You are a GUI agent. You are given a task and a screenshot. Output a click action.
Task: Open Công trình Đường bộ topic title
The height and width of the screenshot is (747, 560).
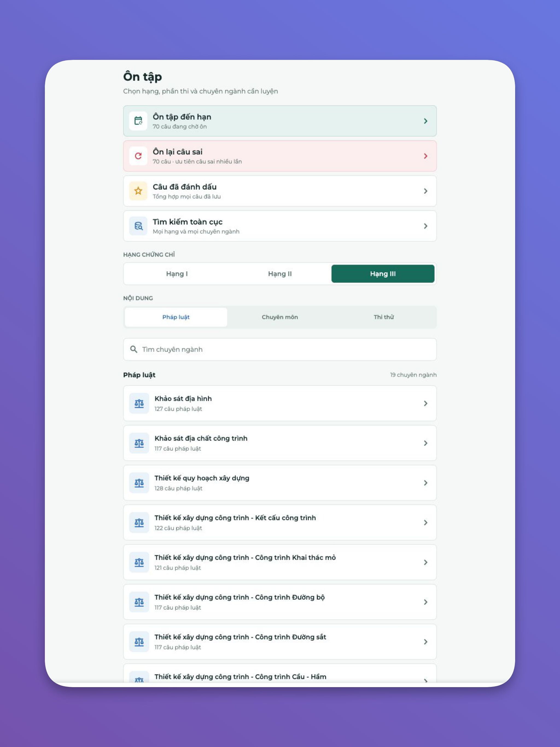click(240, 597)
